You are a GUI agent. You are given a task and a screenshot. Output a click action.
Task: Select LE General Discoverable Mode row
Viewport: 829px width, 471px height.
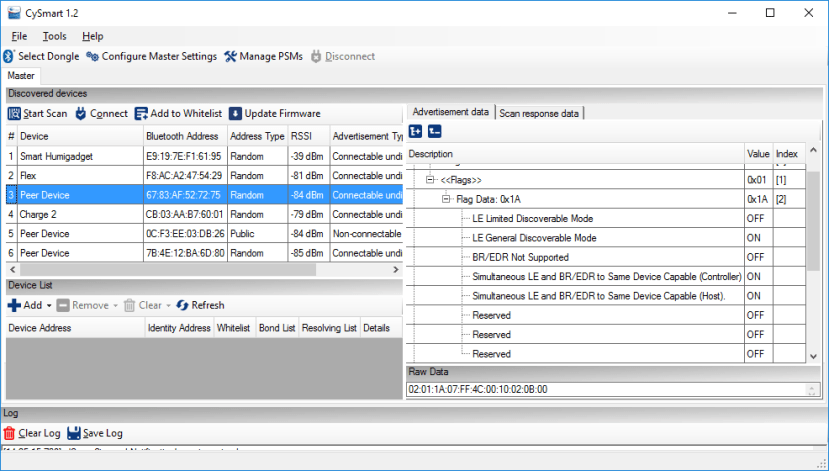[606, 238]
